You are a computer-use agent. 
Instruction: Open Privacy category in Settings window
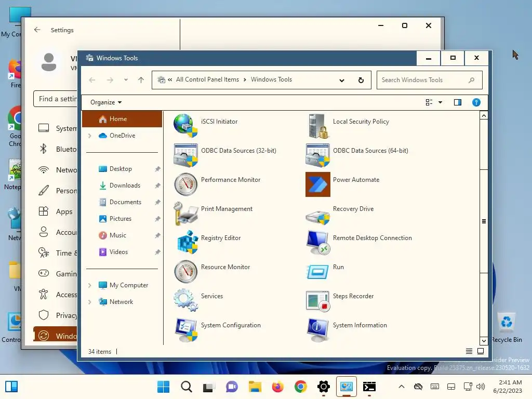pos(57,315)
